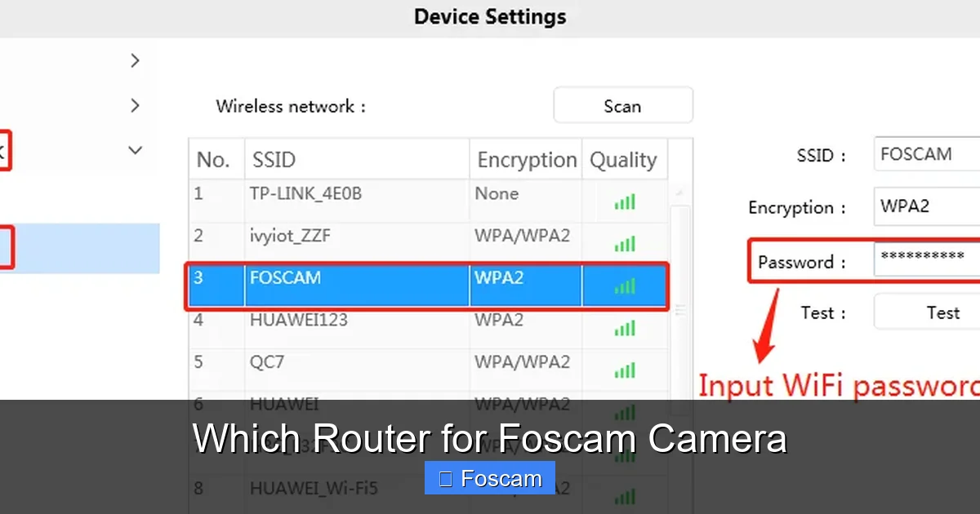Click the signal quality icon for FOSCAM network
Image resolution: width=980 pixels, height=514 pixels.
point(625,286)
